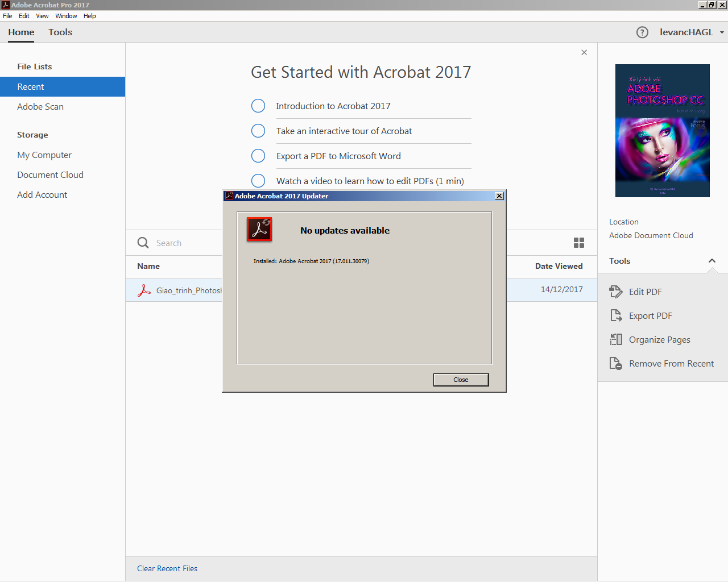The height and width of the screenshot is (582, 728).
Task: Click the levancHAGL username
Action: (686, 32)
